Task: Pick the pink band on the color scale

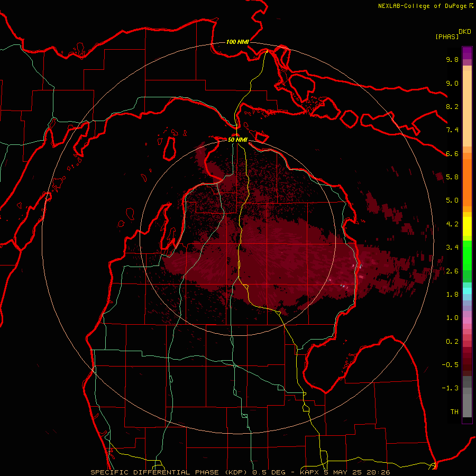Action: click(x=467, y=321)
